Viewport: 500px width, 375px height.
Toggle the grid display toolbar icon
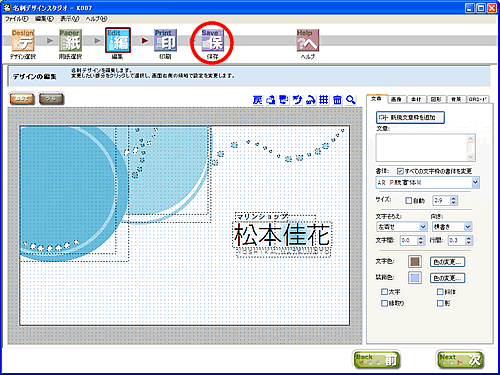click(x=324, y=100)
